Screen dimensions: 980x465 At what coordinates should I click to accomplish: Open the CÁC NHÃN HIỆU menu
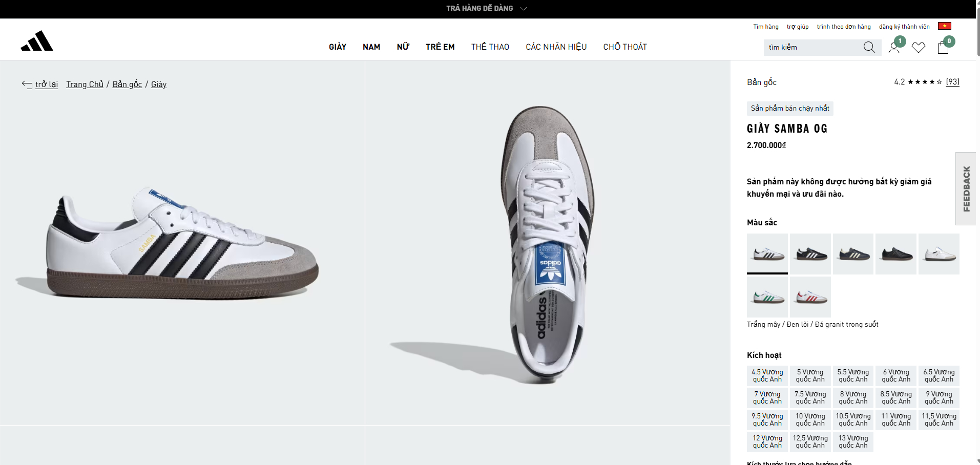(x=556, y=47)
